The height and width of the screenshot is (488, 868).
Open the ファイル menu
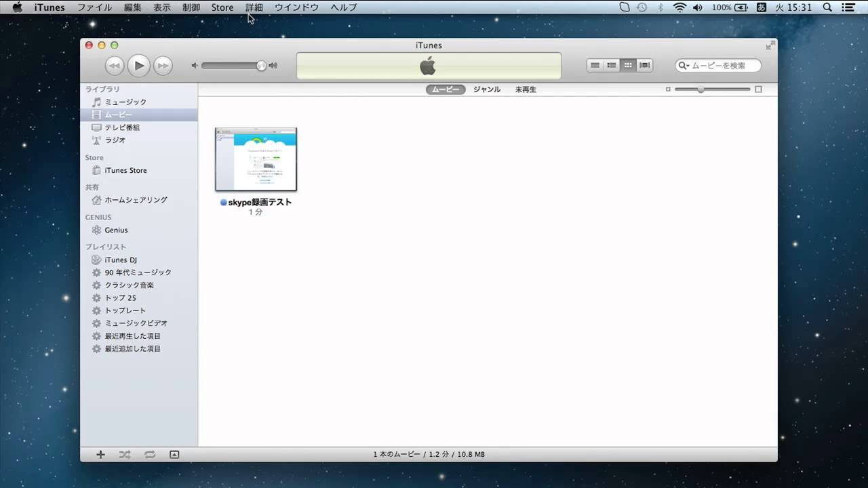94,7
